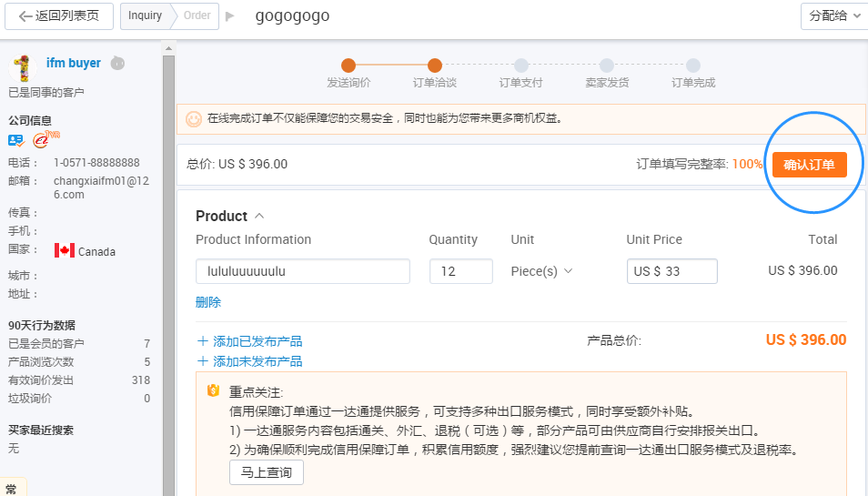Click the 订单洽谈 progress step dot
Screen dimensions: 868x496
[435, 66]
